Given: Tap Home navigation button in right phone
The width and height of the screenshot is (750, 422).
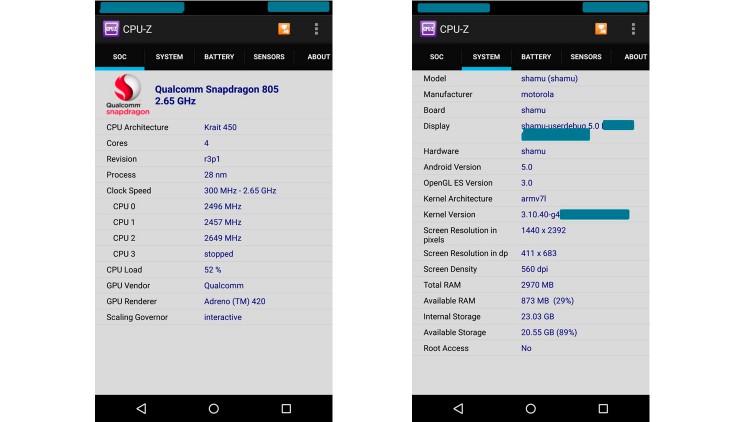Looking at the screenshot, I should pyautogui.click(x=530, y=408).
